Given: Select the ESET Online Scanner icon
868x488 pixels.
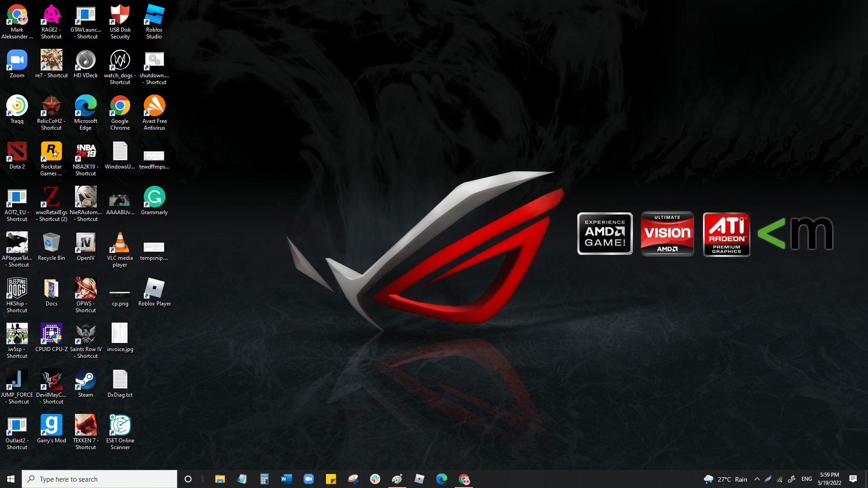Looking at the screenshot, I should 120,432.
